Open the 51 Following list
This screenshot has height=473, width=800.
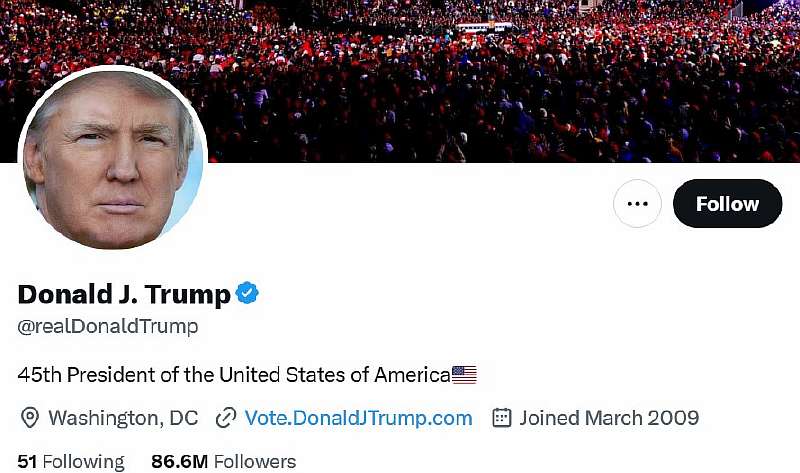tap(71, 461)
